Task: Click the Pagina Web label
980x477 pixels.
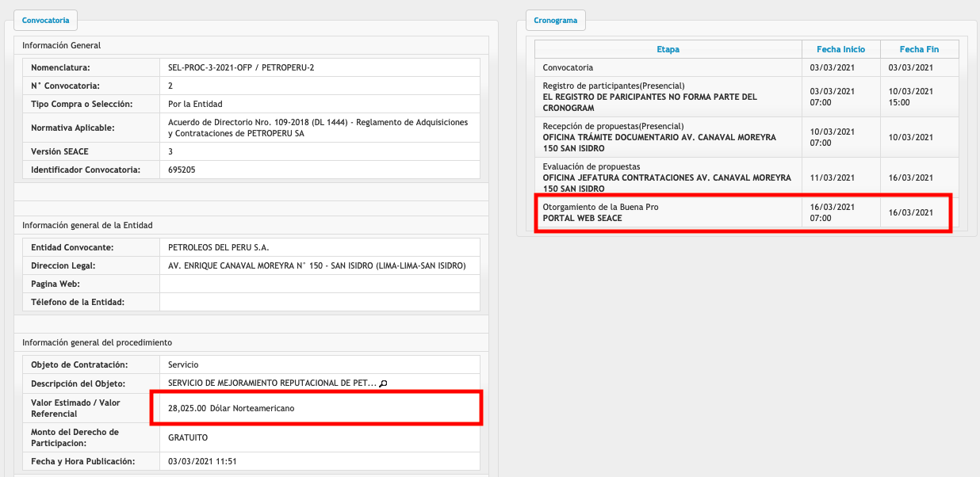Action: [56, 284]
